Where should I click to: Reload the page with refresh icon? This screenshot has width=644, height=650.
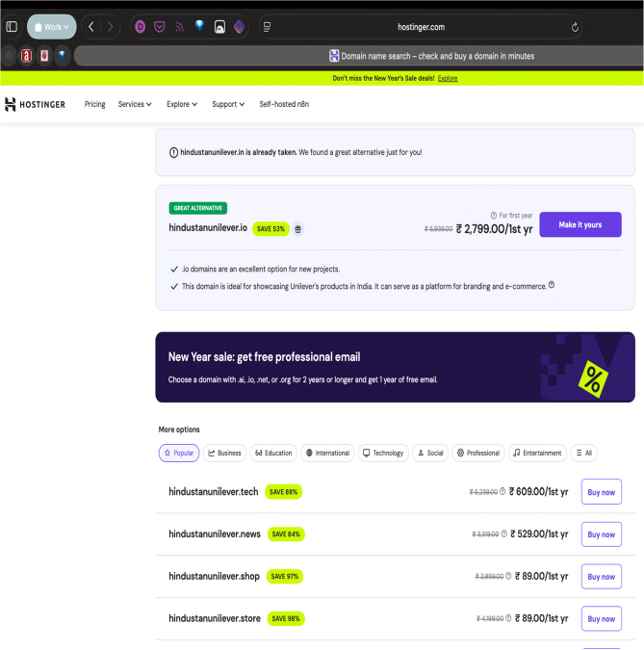tap(575, 27)
